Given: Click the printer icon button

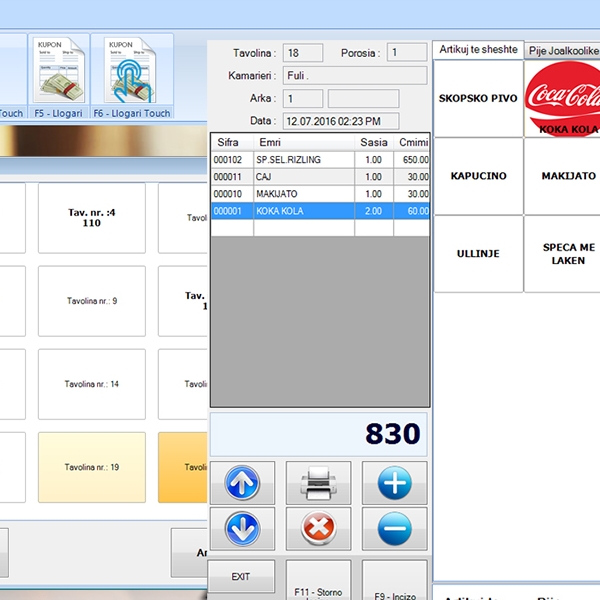Looking at the screenshot, I should pyautogui.click(x=318, y=483).
